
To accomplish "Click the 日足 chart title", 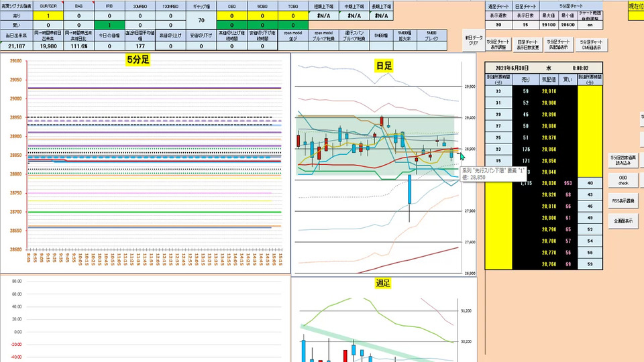I will 384,66.
